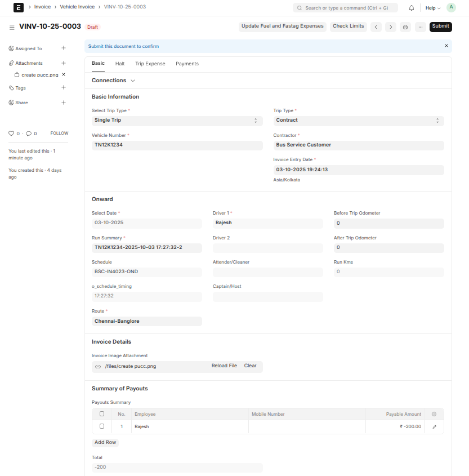This screenshot has height=476, width=469.
Task: Tick the checkbox for Rajesh row
Action: click(102, 426)
